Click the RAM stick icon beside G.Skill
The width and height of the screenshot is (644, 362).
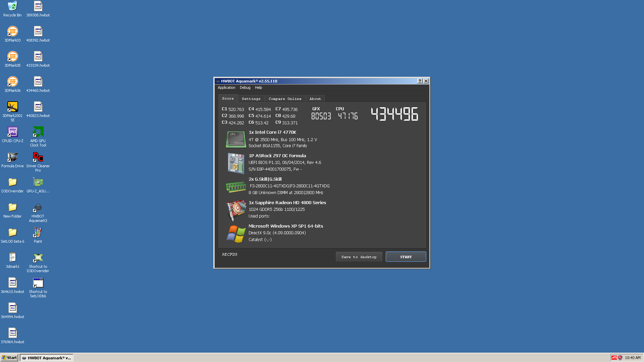[236, 187]
